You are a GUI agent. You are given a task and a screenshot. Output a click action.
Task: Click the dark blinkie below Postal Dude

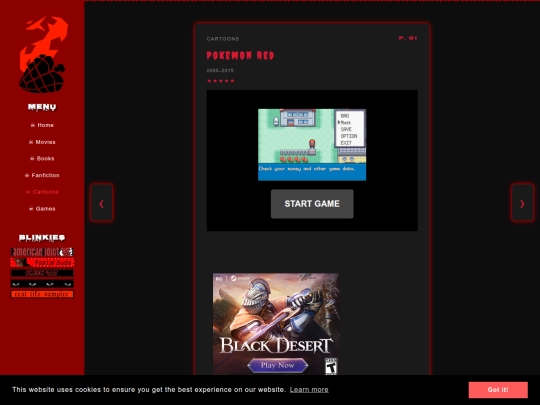pyautogui.click(x=42, y=273)
